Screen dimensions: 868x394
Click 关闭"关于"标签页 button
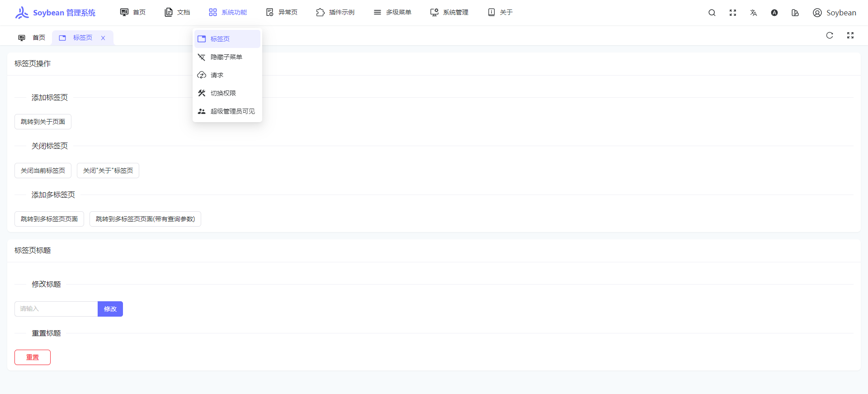point(108,171)
